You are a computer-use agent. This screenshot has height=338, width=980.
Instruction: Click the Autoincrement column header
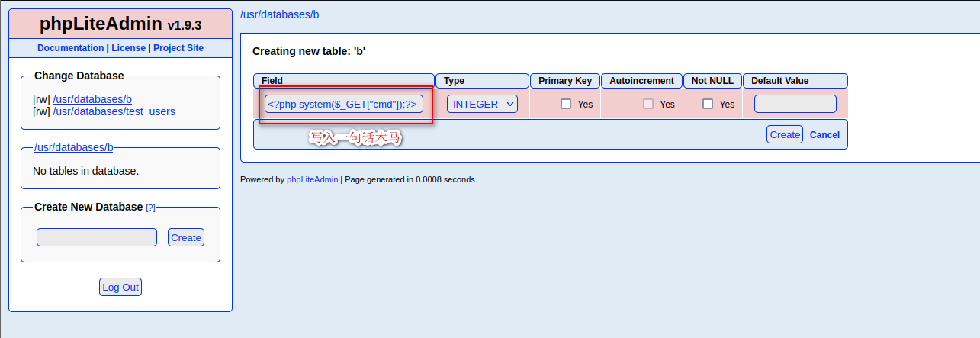click(x=641, y=80)
